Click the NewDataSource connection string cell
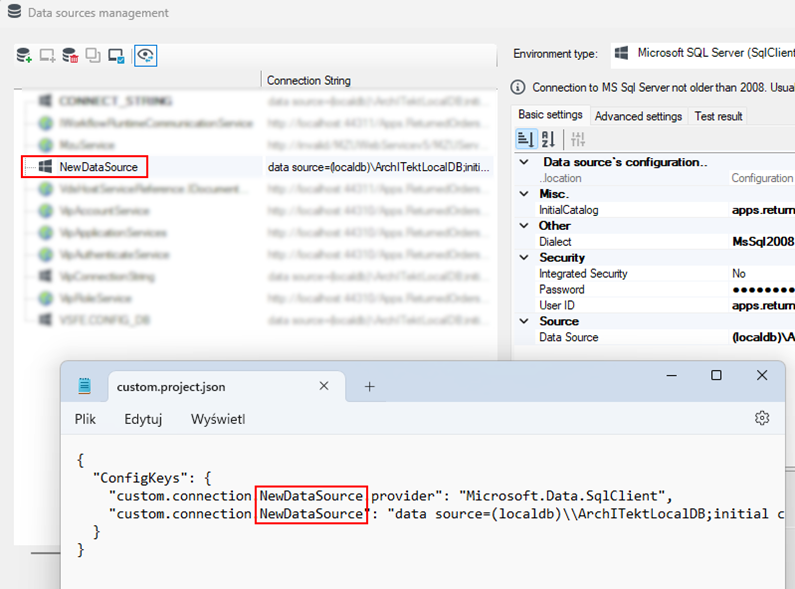795x589 pixels. pos(378,167)
